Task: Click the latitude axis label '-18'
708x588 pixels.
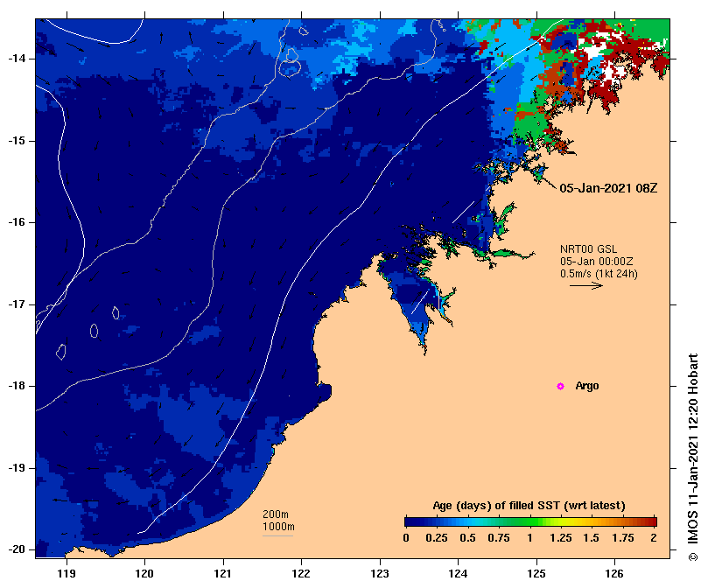Action: (x=17, y=386)
